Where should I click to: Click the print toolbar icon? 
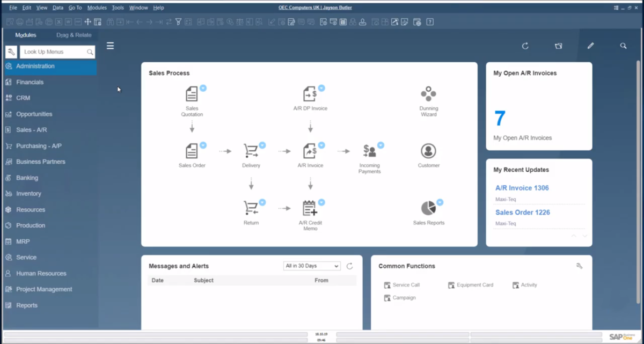pyautogui.click(x=20, y=22)
